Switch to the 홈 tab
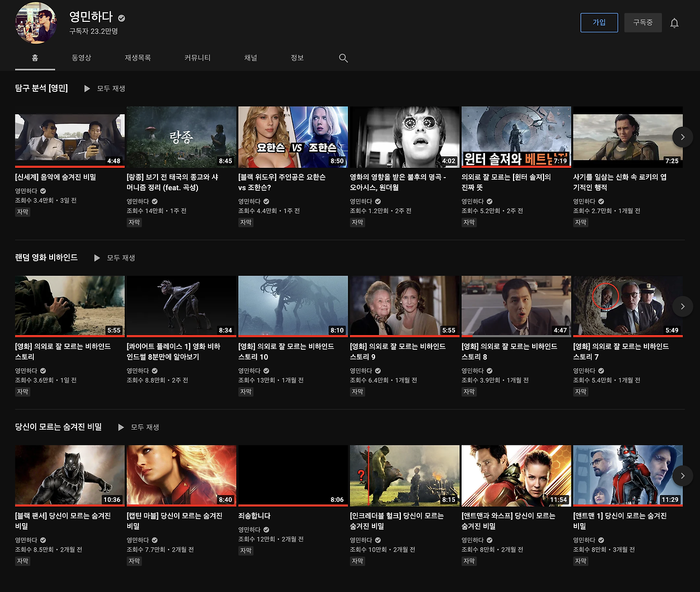 click(35, 58)
